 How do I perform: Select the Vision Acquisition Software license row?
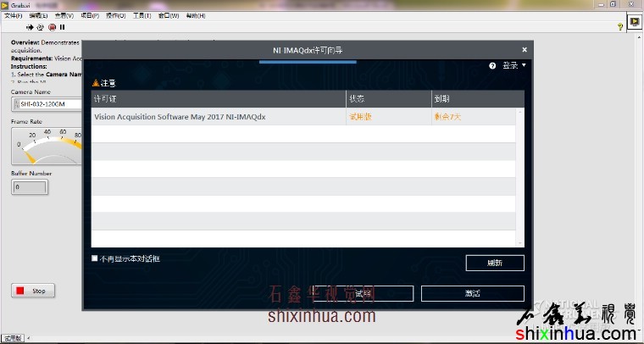point(254,117)
